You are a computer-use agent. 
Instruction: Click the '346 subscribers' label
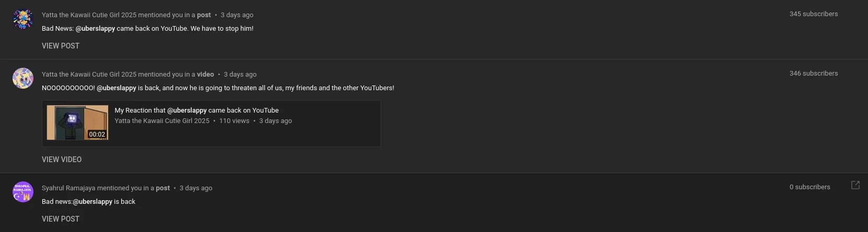814,74
